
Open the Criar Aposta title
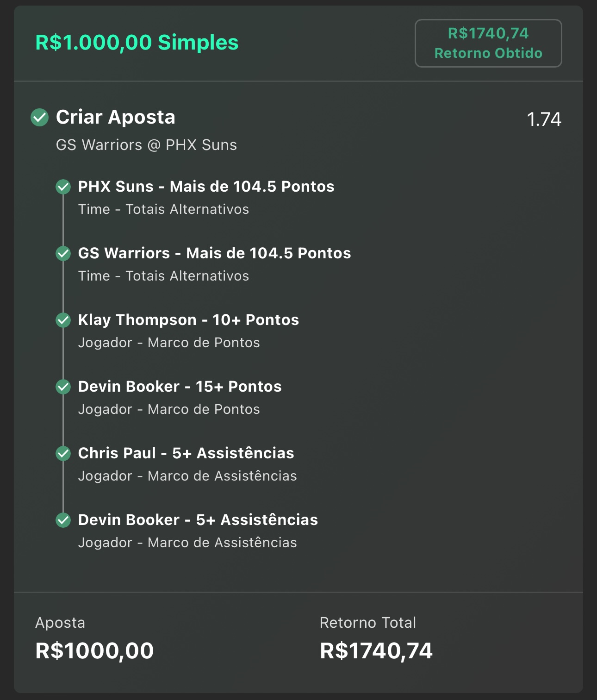tap(116, 117)
